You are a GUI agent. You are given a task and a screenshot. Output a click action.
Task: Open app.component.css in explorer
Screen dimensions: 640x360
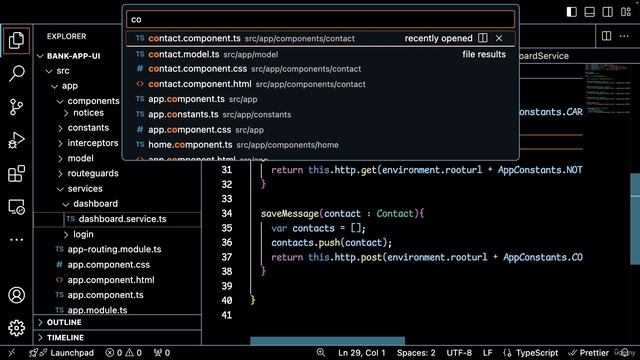[118, 265]
